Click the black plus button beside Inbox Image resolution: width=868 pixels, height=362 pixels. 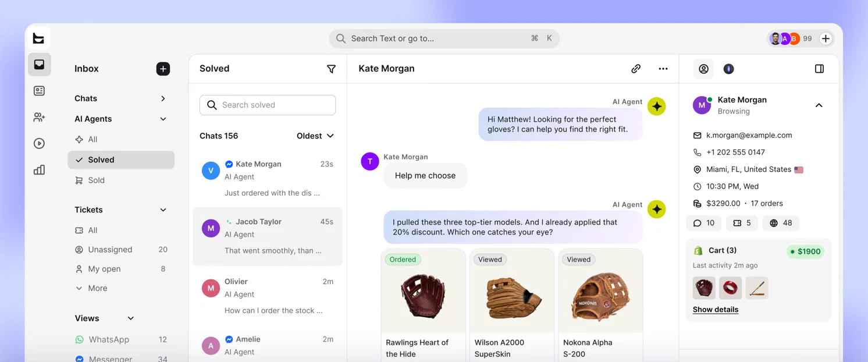(163, 69)
